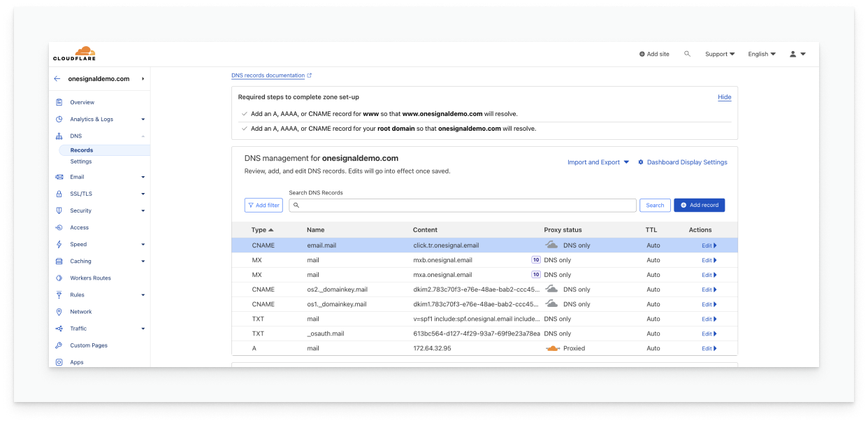
Task: Expand the Analytics & Logs section arrow
Action: (143, 120)
